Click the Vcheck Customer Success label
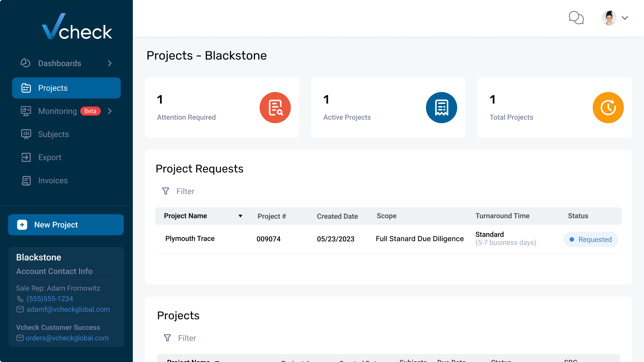 tap(58, 328)
